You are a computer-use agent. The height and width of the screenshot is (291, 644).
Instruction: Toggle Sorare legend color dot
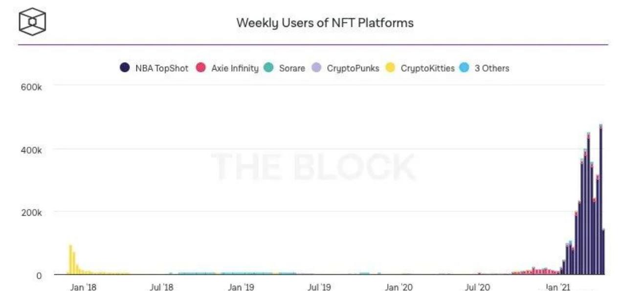[x=268, y=68]
